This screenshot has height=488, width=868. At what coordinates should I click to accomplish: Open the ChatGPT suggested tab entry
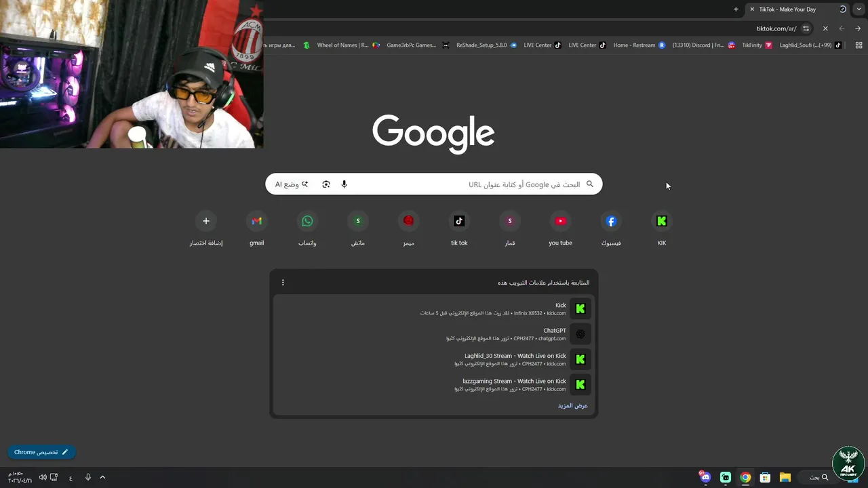[x=434, y=334]
